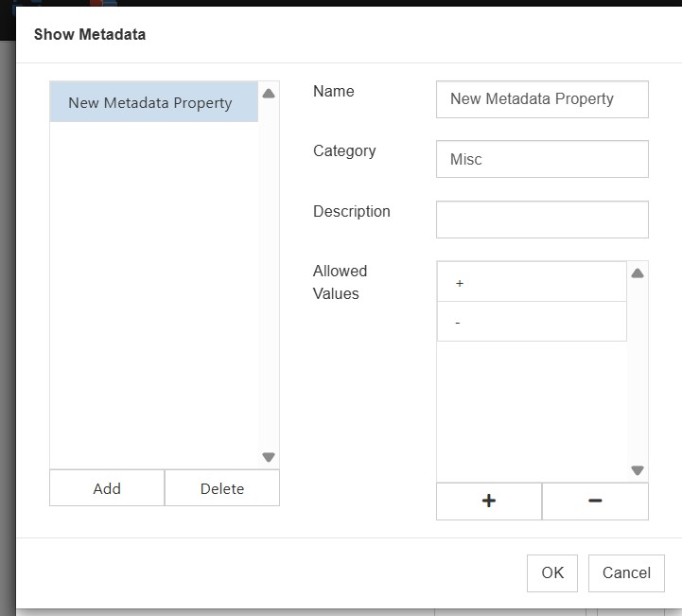This screenshot has height=616, width=682.
Task: Click the property list scroll up arrow
Action: click(x=269, y=94)
